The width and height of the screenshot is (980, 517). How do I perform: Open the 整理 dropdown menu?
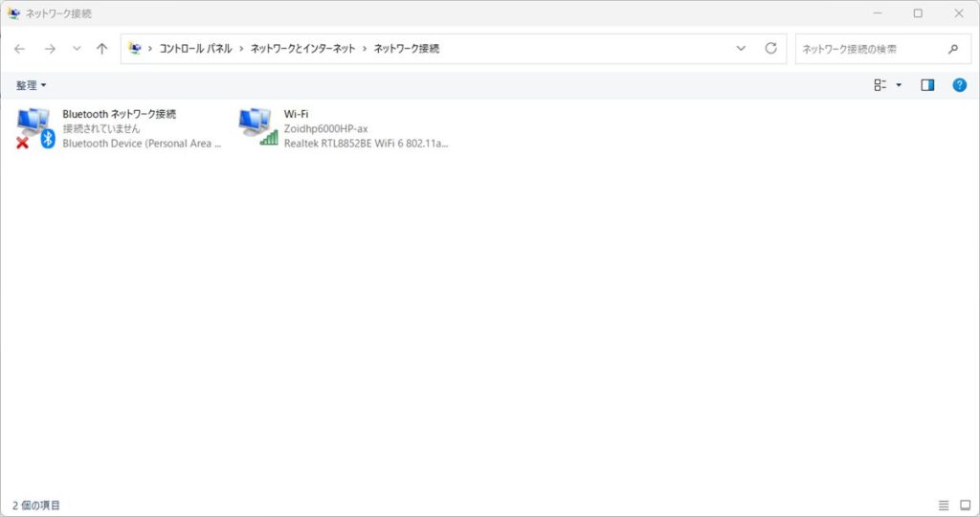[31, 85]
